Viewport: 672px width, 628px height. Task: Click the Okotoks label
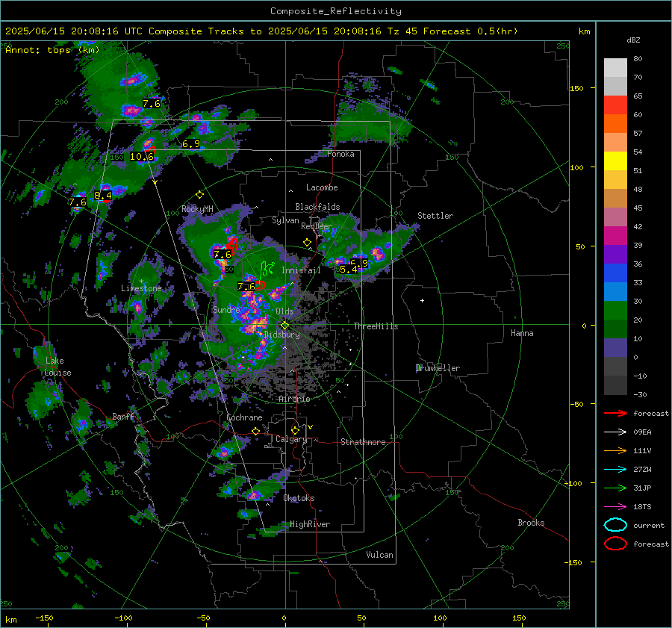[x=299, y=498]
